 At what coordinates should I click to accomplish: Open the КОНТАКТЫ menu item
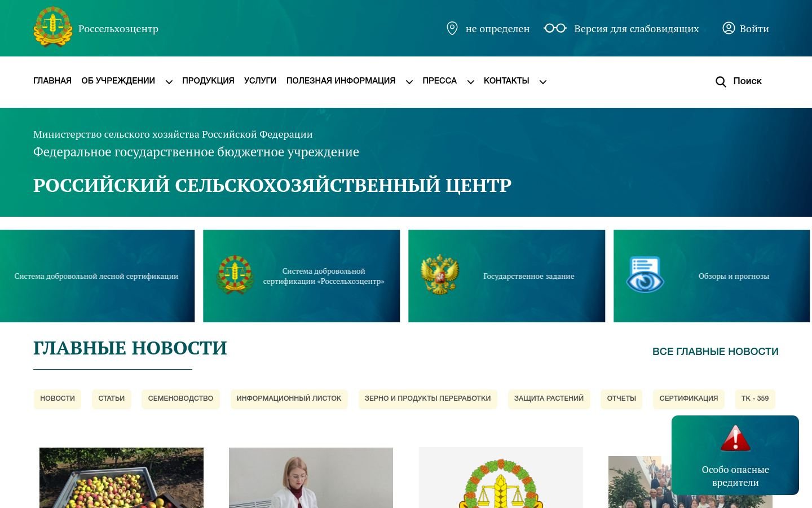[x=506, y=81]
